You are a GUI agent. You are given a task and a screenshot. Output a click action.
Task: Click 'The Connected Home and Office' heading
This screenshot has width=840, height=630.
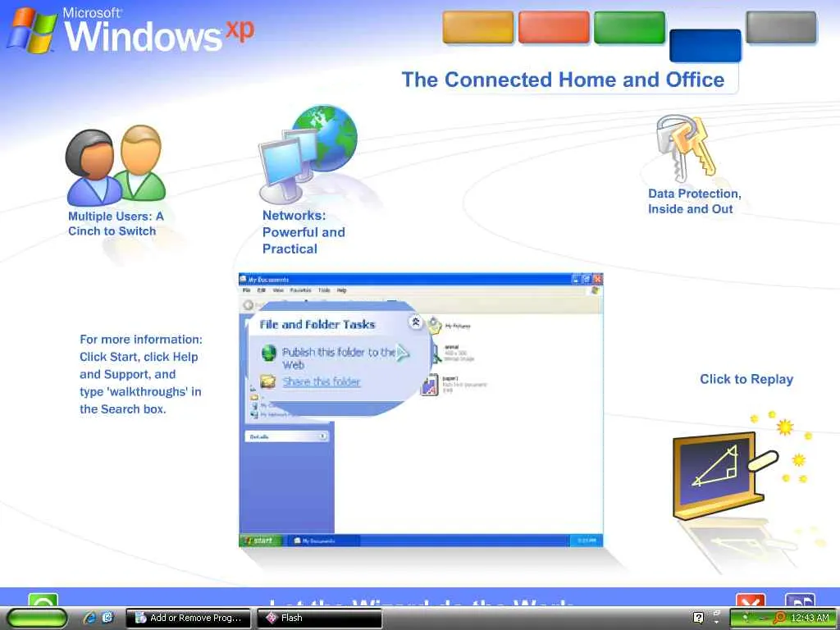pos(563,80)
